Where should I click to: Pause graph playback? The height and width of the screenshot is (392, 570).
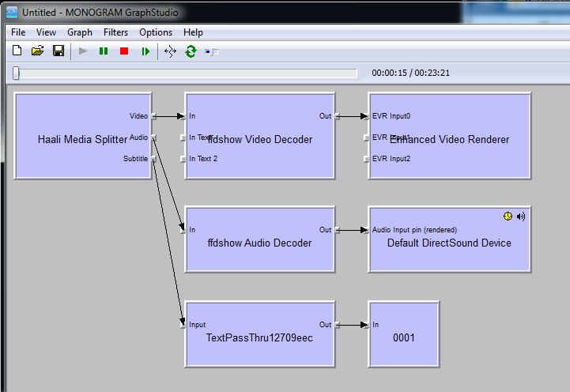104,51
